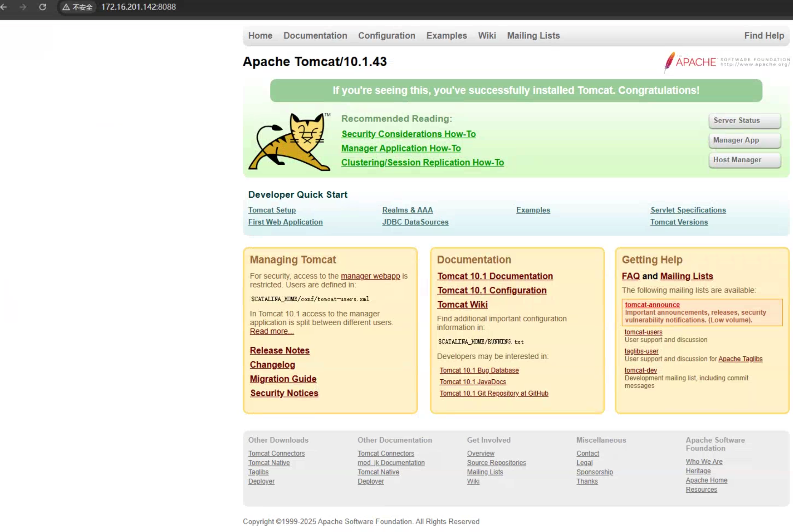Click the manager webapp link
793x532 pixels.
pyautogui.click(x=370, y=276)
